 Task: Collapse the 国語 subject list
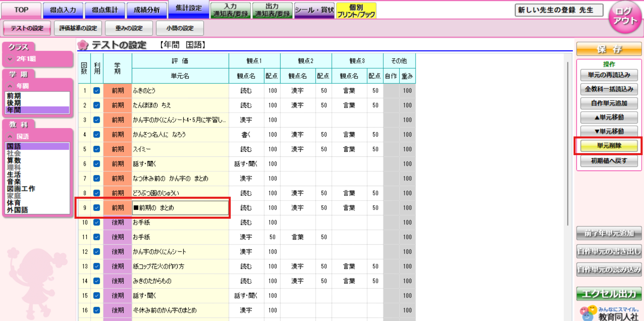pos(10,136)
